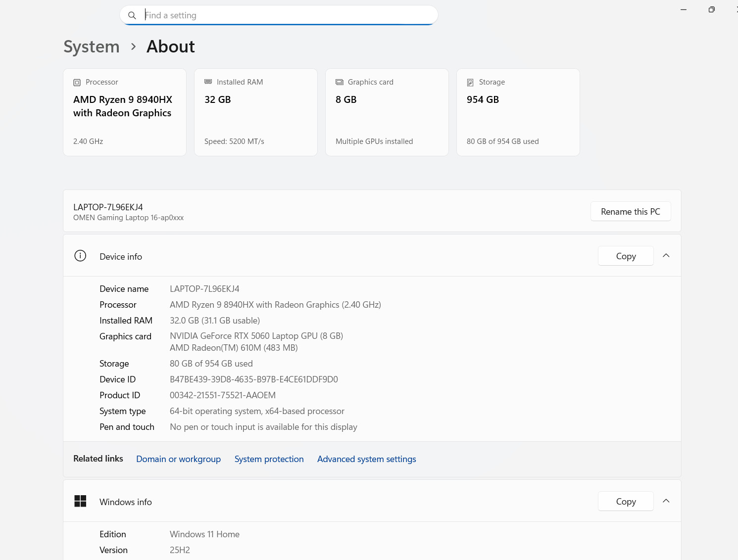Click the Graphics card icon
Screen dimensions: 738x560
340,82
